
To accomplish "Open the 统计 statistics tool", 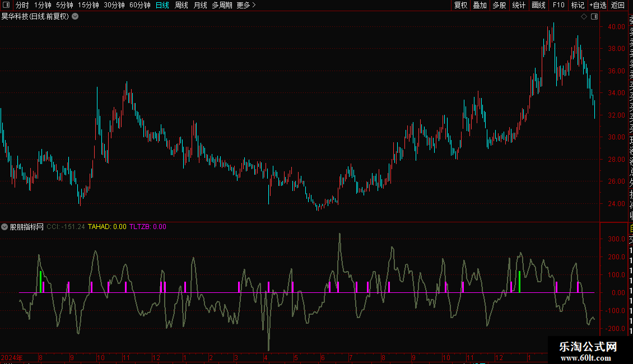I will click(x=519, y=5).
